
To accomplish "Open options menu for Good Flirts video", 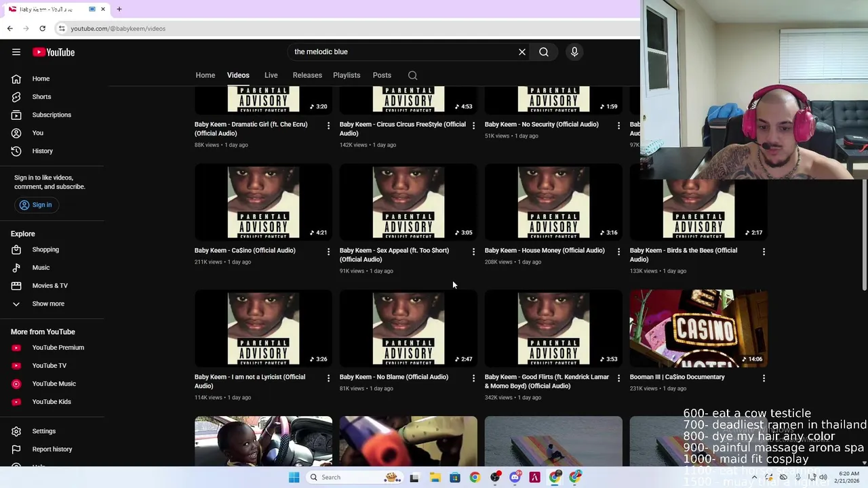I will [x=618, y=378].
